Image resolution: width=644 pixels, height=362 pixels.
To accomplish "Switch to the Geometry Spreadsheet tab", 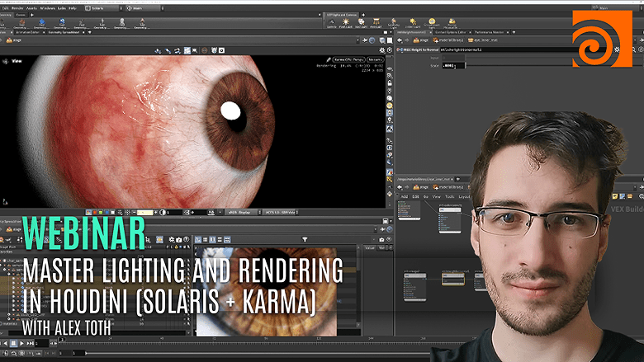I will point(64,32).
